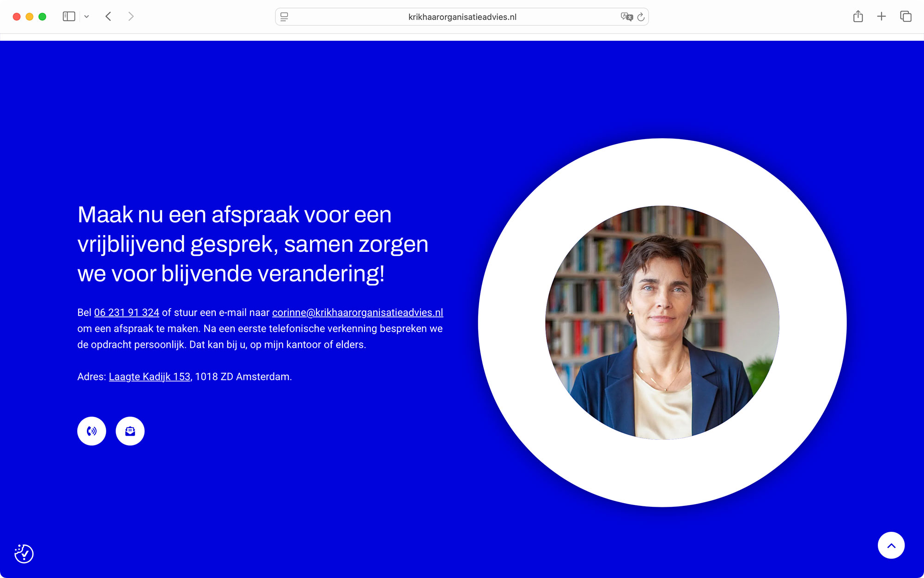Screen dimensions: 924x578
Task: Show all tabs via the tab overview icon
Action: click(905, 16)
